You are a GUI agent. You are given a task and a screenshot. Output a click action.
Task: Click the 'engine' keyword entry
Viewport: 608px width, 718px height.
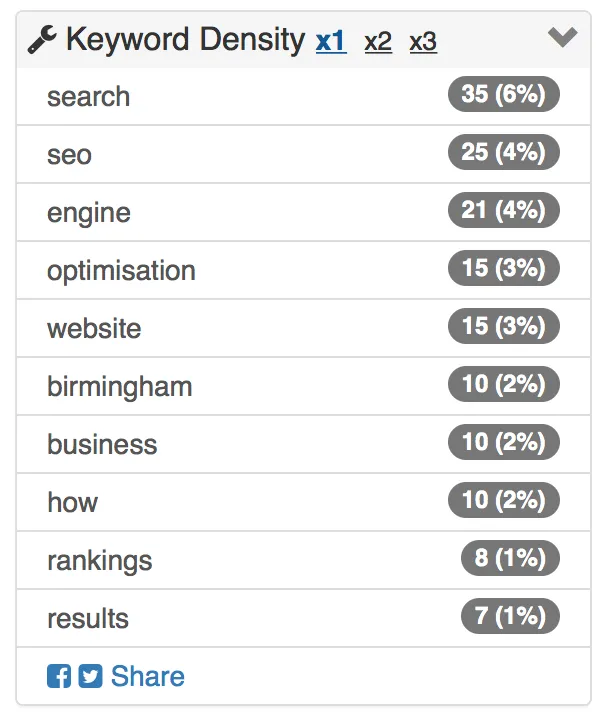click(x=89, y=213)
